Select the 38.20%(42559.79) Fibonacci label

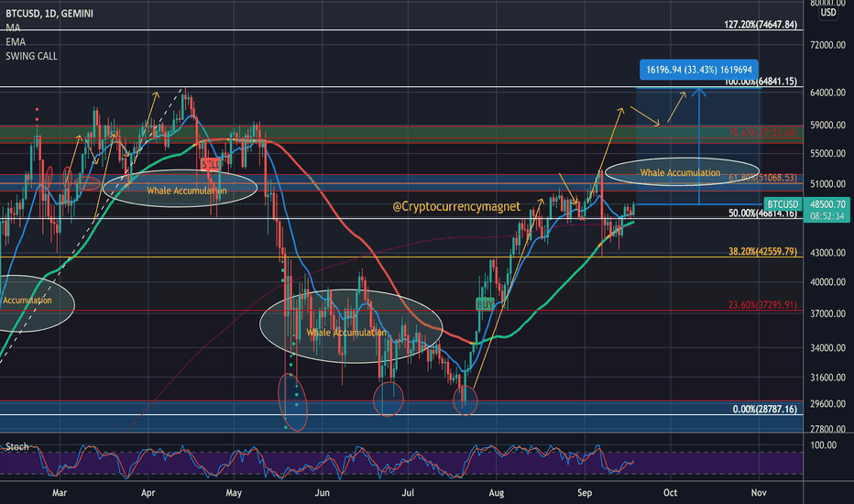tap(762, 252)
